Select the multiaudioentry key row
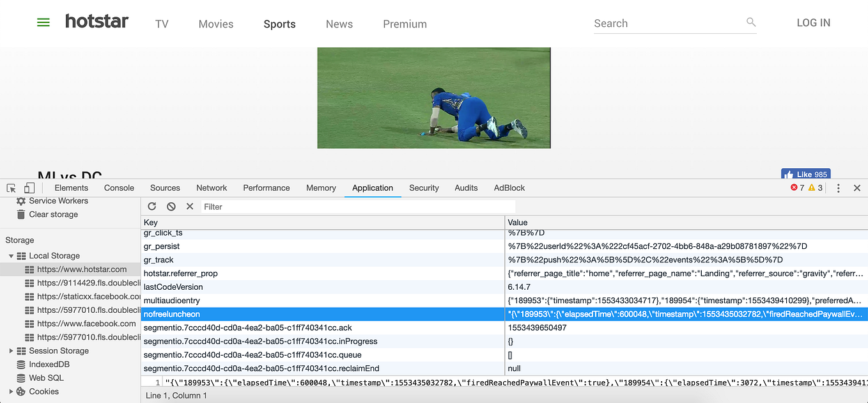Viewport: 868px width, 403px height. click(323, 301)
